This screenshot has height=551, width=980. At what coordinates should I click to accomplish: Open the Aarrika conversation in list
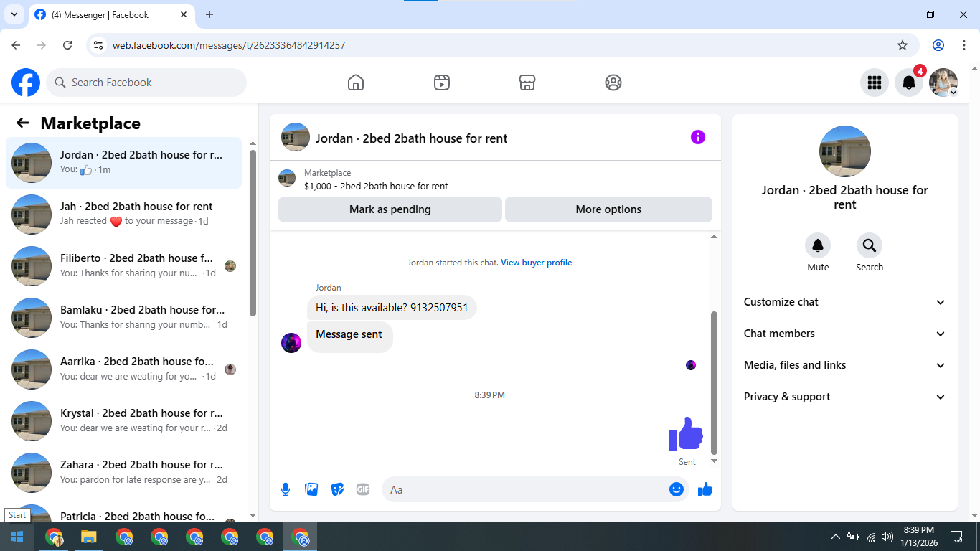(x=124, y=369)
